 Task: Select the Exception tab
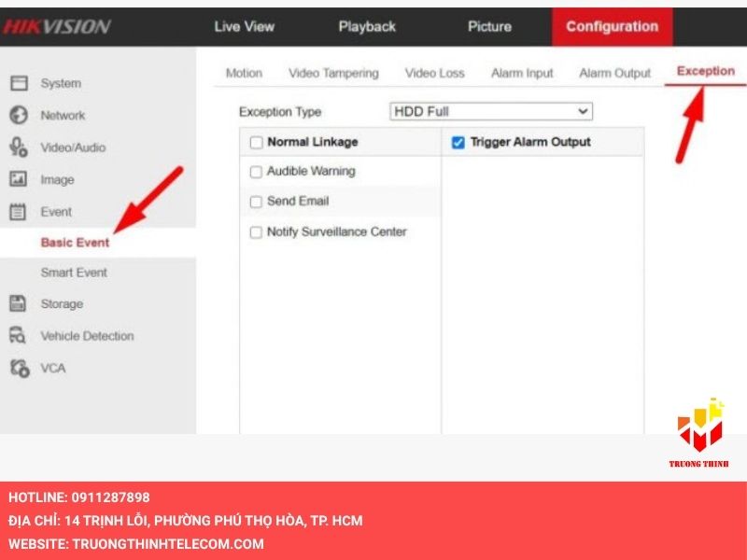click(706, 72)
